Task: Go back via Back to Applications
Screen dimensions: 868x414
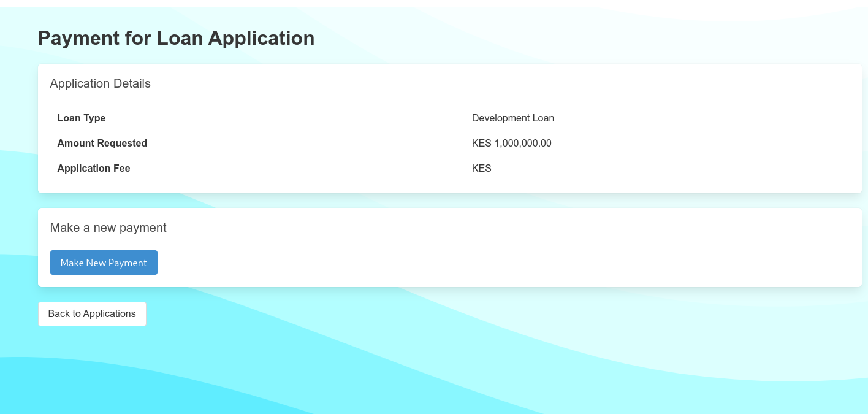Action: point(92,314)
